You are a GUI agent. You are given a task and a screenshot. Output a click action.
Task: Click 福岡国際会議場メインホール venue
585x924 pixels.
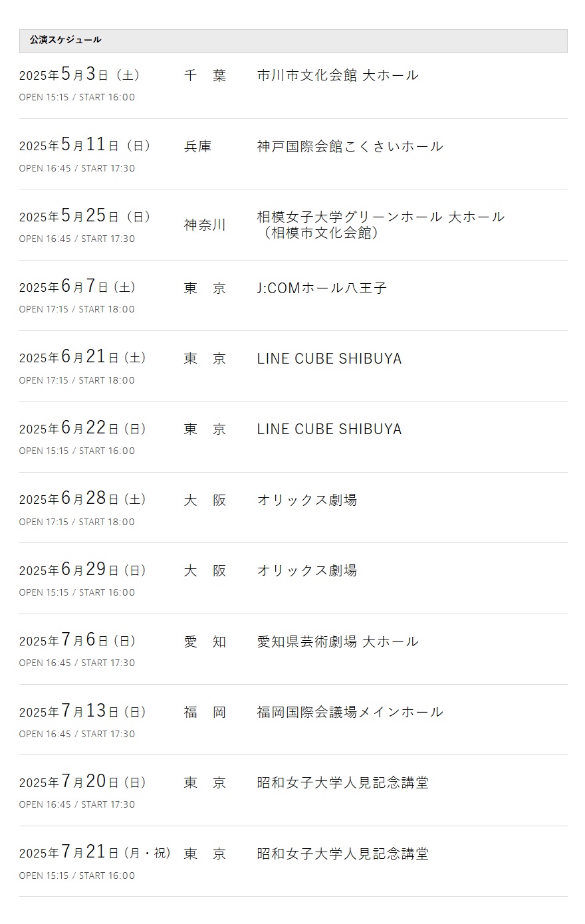350,712
